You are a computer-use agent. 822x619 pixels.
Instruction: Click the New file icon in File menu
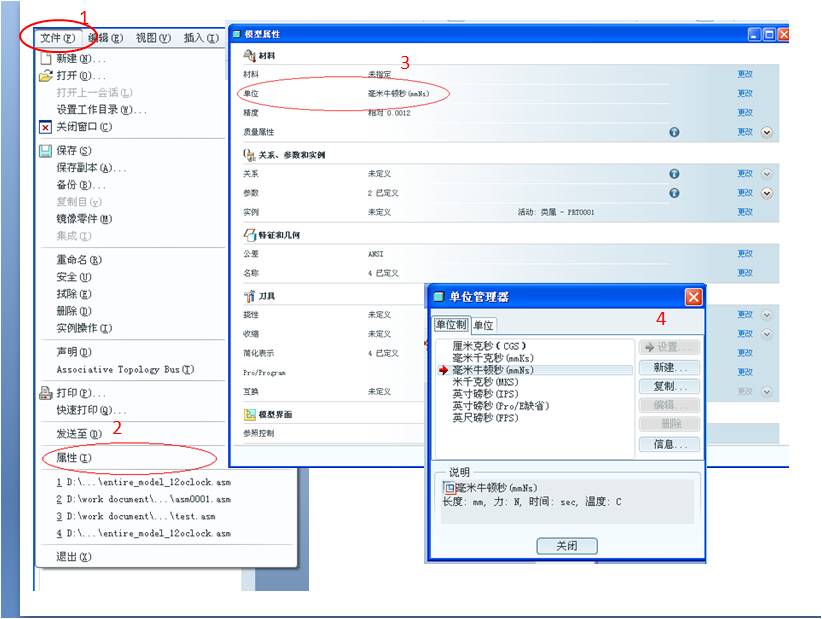[x=46, y=58]
